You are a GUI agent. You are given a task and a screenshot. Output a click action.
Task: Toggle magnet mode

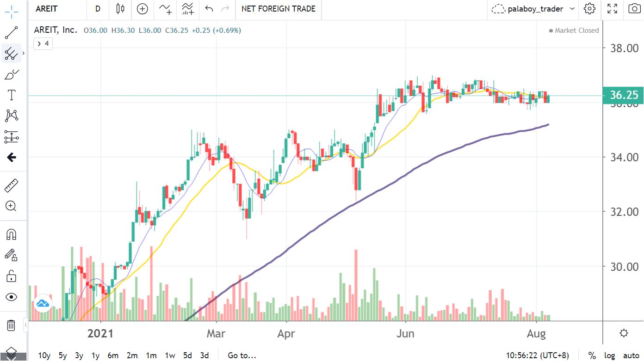[10, 234]
